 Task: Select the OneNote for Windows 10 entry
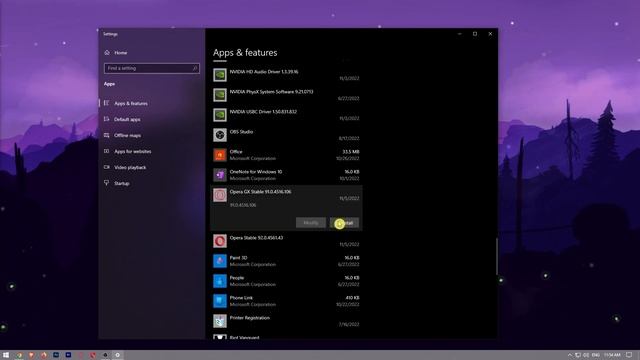(x=286, y=175)
